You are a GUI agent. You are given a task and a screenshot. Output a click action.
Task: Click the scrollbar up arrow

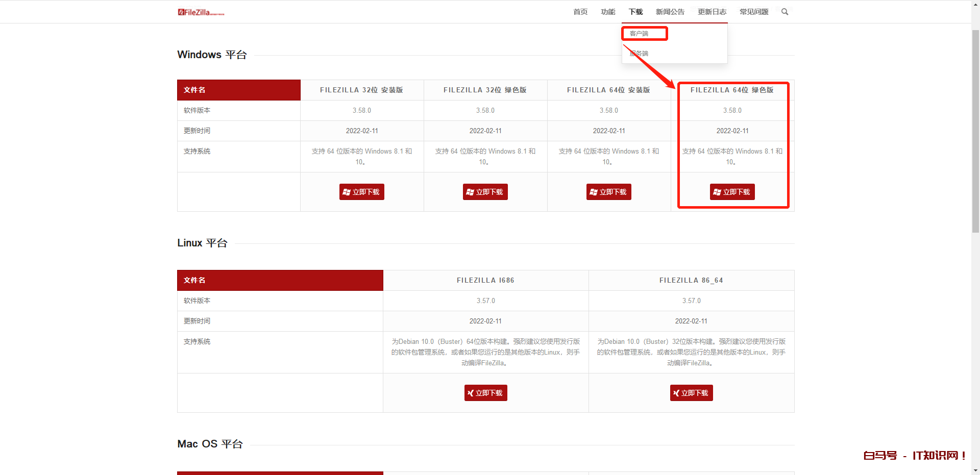point(975,4)
